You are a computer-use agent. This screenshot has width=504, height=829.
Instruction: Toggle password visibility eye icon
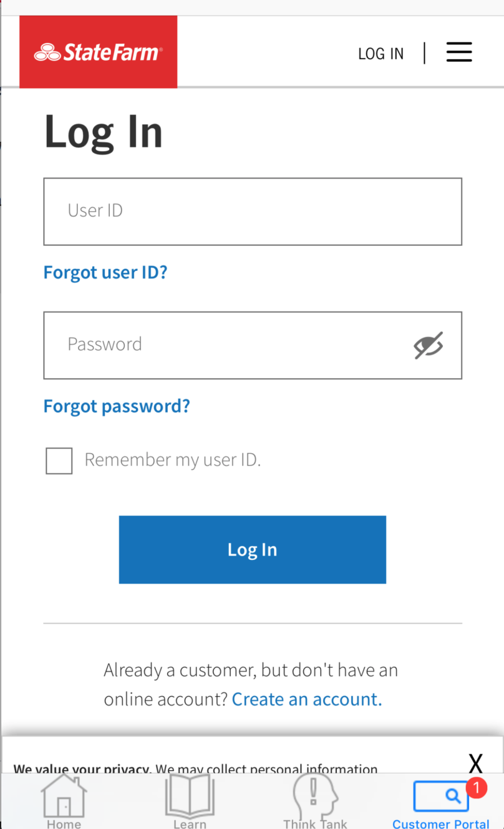coord(429,345)
